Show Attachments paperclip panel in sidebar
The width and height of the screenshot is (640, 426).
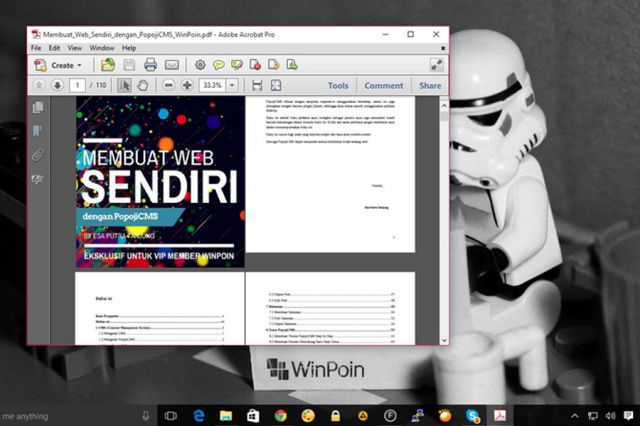pos(38,155)
